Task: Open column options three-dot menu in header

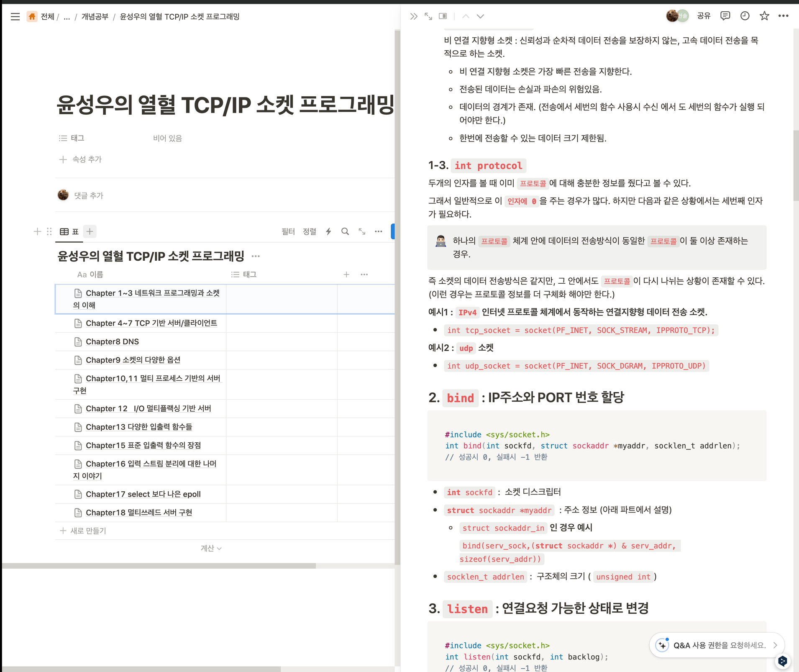Action: coord(364,274)
